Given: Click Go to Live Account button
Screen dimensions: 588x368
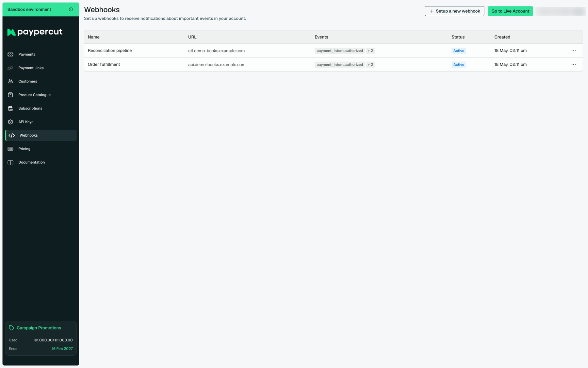Looking at the screenshot, I should tap(510, 11).
